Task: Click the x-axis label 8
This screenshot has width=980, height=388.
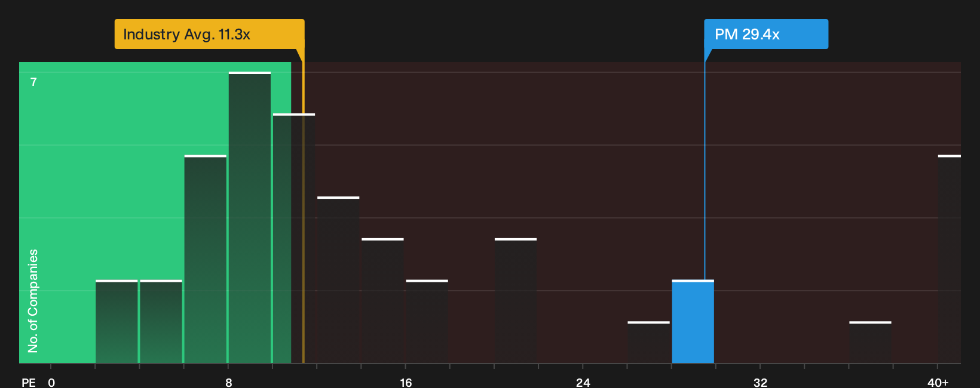Action: tap(228, 382)
